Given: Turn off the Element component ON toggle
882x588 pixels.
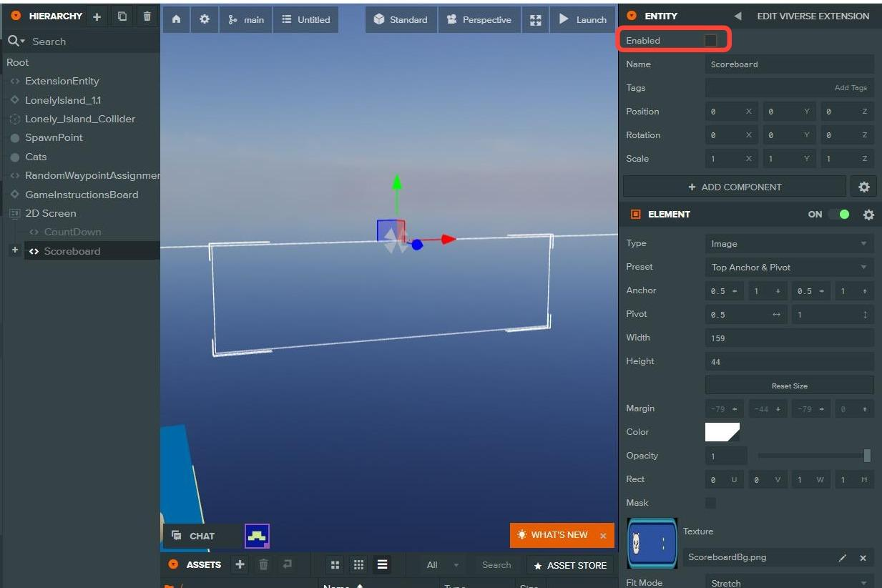Looking at the screenshot, I should [x=838, y=215].
